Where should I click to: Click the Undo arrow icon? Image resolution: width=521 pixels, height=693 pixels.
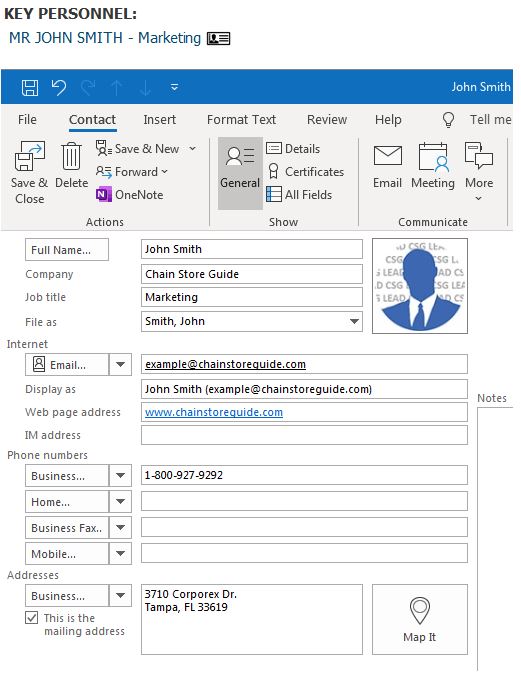click(x=58, y=88)
